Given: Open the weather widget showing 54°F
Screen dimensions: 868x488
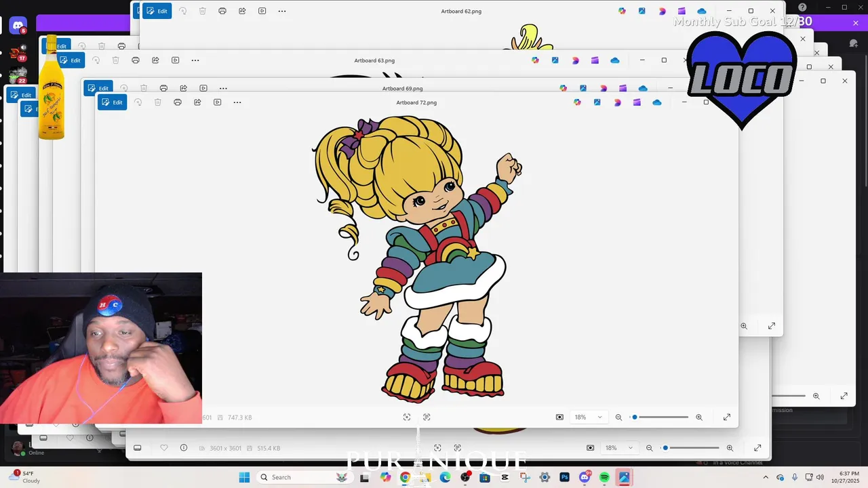Looking at the screenshot, I should pyautogui.click(x=23, y=477).
